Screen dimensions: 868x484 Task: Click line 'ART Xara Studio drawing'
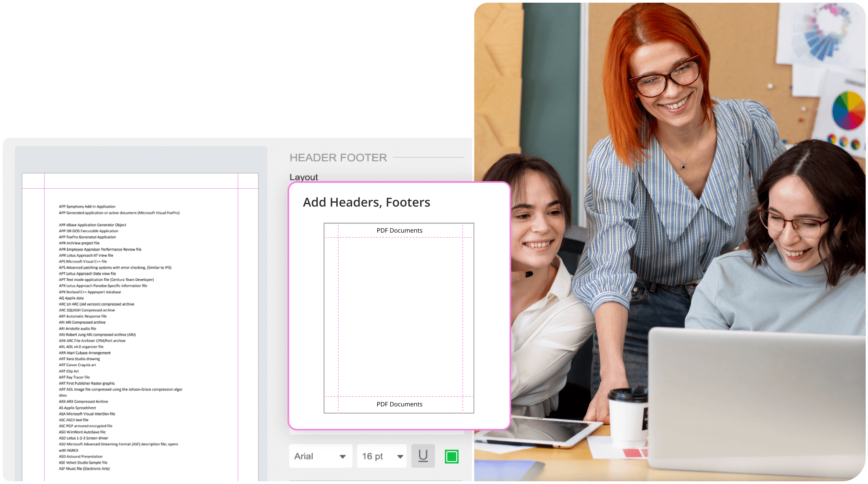pyautogui.click(x=79, y=359)
